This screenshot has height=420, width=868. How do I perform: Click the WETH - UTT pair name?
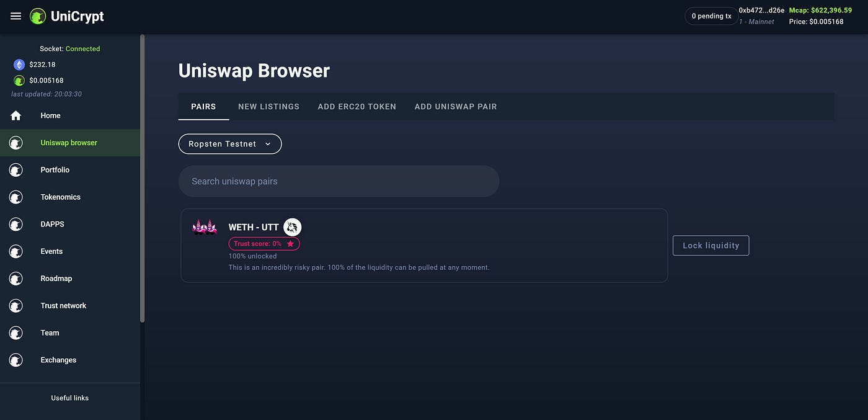(x=254, y=228)
